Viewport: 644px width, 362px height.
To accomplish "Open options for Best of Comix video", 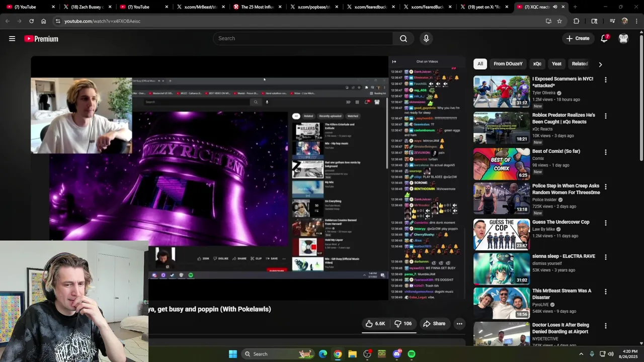I will (x=605, y=152).
